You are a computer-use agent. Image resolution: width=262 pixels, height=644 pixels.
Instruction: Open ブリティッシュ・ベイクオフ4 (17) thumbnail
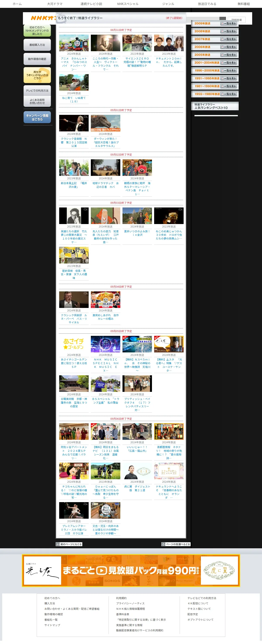point(137,384)
